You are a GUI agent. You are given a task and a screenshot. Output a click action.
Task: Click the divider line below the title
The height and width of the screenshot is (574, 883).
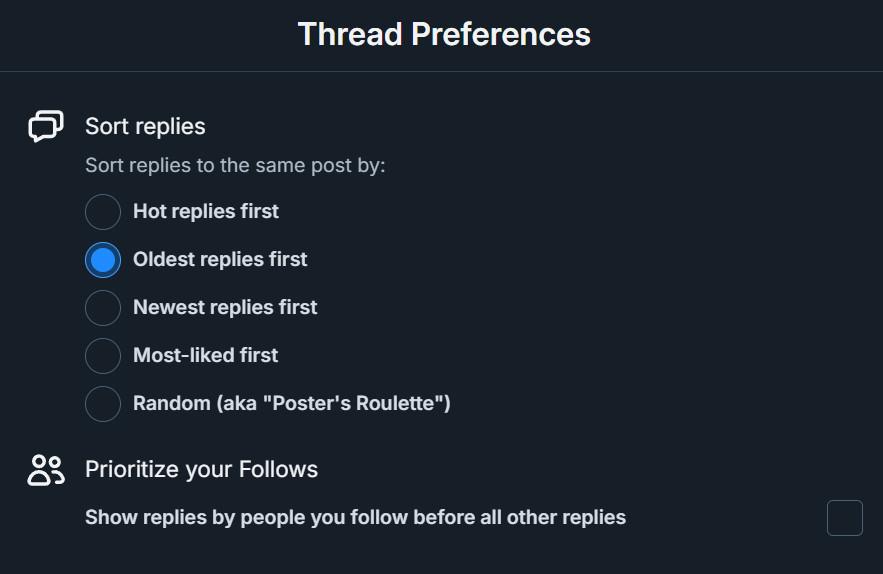(x=442, y=72)
